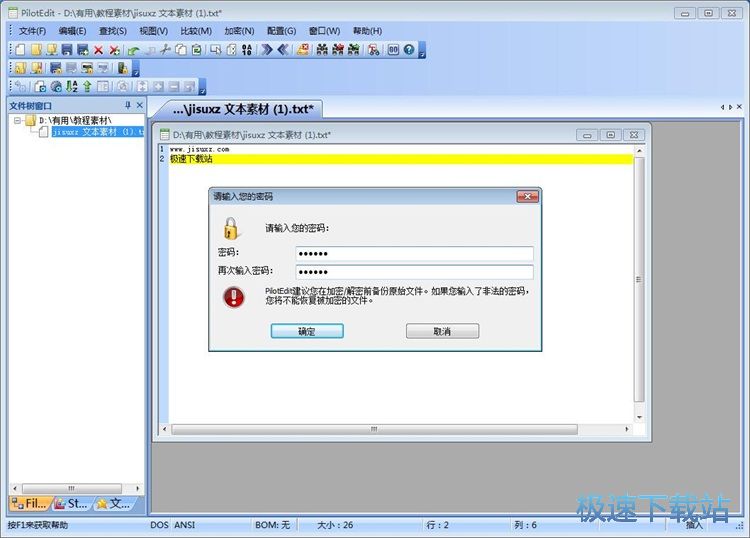Image resolution: width=750 pixels, height=538 pixels.
Task: Switch to the jisuxz 文本素材 (1).txt tab
Action: pyautogui.click(x=244, y=109)
